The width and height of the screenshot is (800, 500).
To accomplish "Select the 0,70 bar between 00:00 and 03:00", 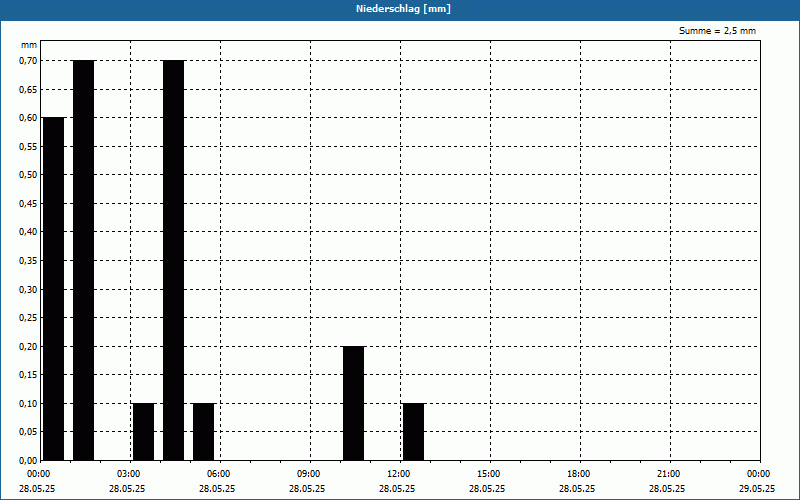I will [x=84, y=260].
